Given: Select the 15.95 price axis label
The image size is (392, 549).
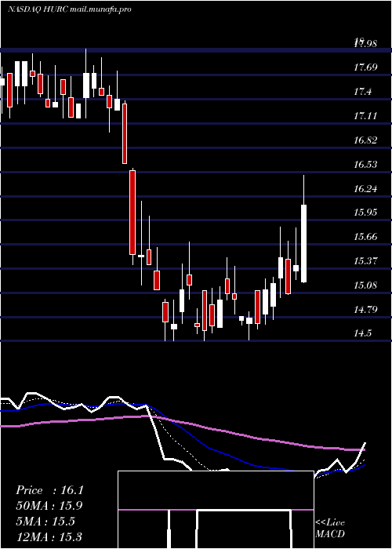Looking at the screenshot, I should coord(366,213).
